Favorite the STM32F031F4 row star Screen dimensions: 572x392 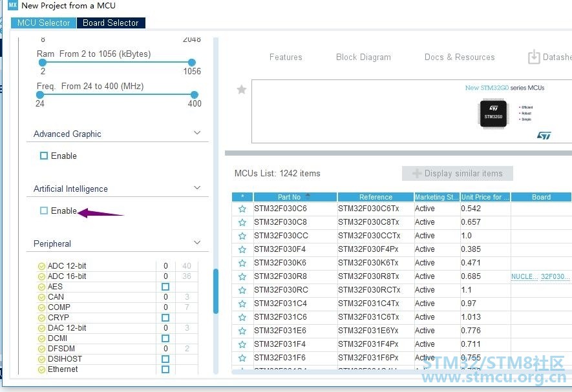click(242, 344)
